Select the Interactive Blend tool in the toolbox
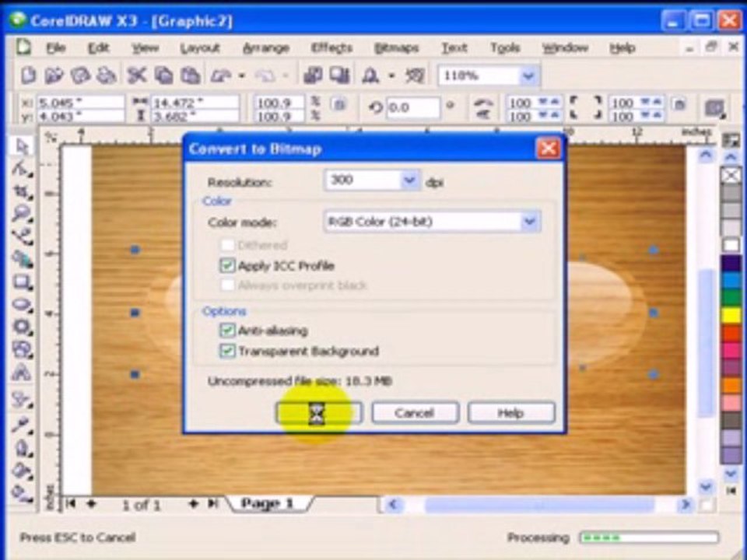The width and height of the screenshot is (747, 560). [22, 399]
